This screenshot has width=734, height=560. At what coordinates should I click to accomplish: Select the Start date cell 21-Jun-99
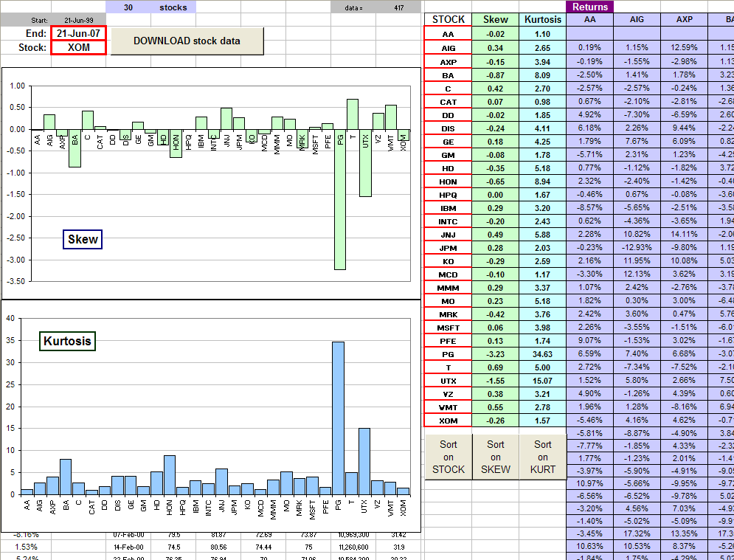(79, 20)
